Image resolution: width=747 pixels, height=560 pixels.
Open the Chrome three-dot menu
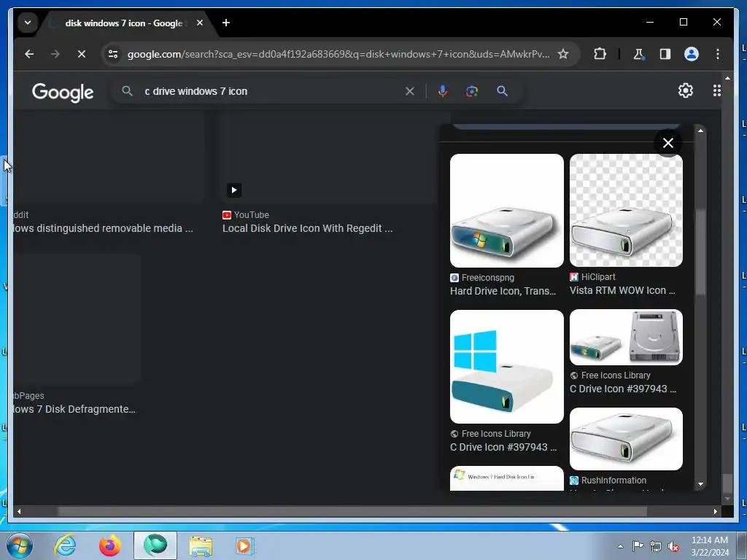click(x=718, y=54)
